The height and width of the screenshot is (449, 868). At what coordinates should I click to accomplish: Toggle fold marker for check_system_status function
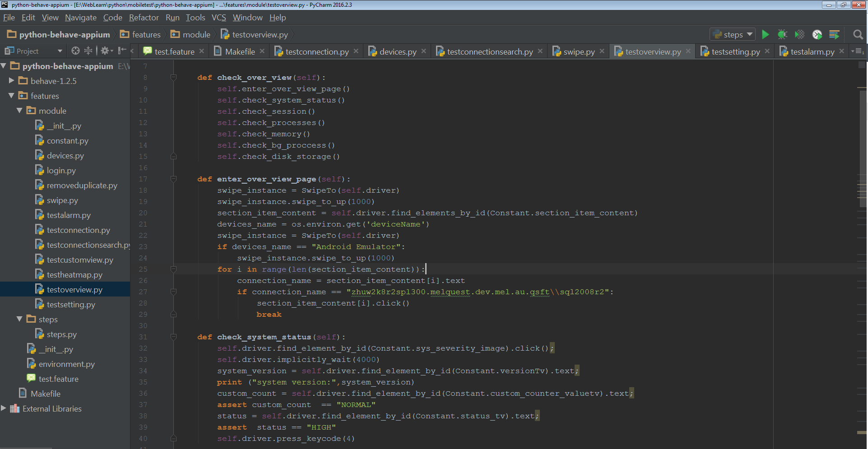pyautogui.click(x=173, y=337)
